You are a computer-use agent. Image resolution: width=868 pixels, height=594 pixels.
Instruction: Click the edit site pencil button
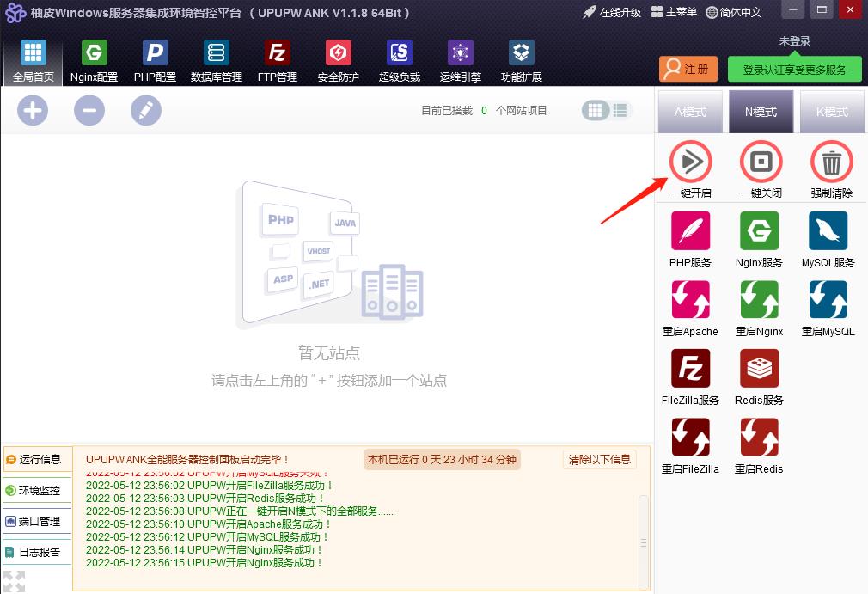coord(145,110)
